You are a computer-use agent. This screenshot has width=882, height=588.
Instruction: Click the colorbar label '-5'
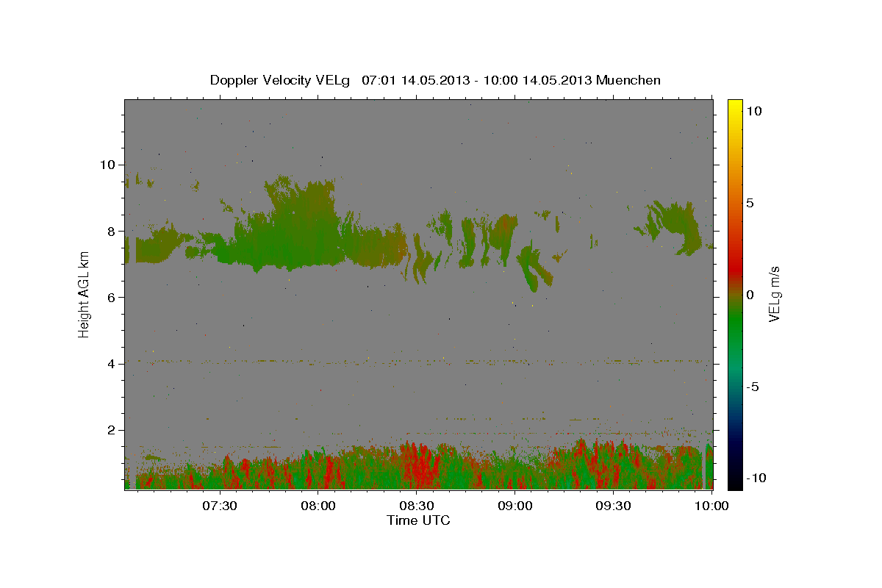[x=753, y=387]
